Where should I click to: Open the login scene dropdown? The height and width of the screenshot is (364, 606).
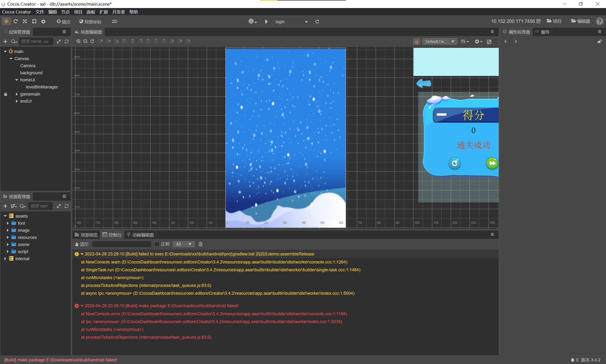[292, 22]
